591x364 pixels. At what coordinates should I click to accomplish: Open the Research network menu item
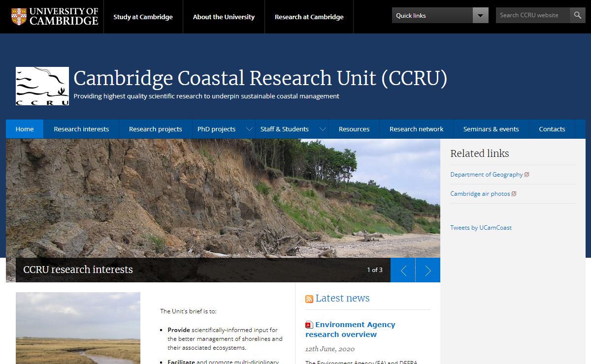click(417, 129)
